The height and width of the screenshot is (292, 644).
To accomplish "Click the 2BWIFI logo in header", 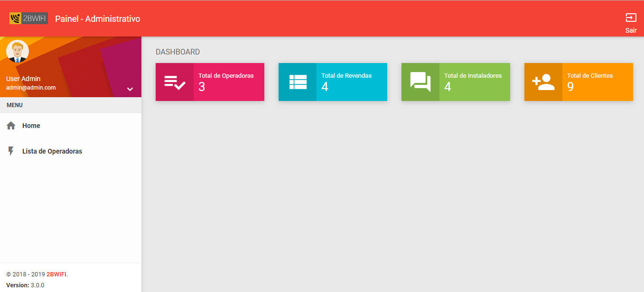I will tap(28, 18).
